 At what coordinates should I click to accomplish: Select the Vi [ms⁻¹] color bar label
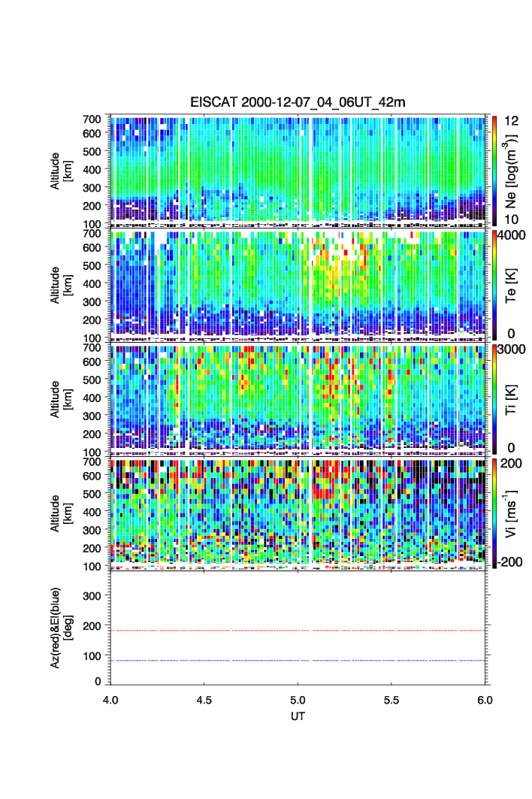point(512,513)
